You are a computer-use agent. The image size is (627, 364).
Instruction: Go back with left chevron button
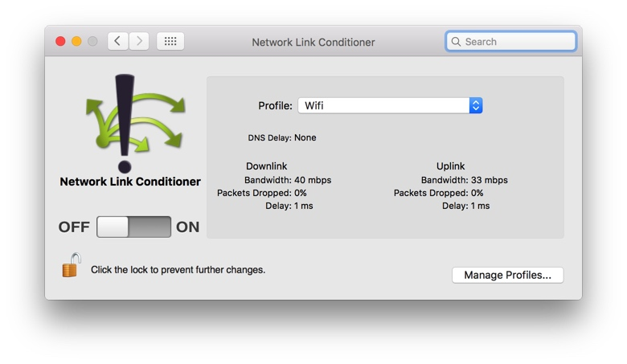tap(118, 41)
